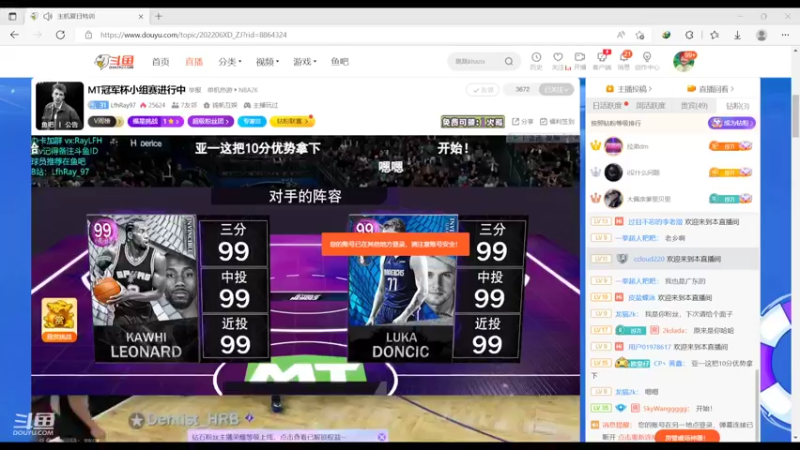Screen dimensions: 800x450
Task: Click the streamer avatar thumbnail
Action: 59,106
